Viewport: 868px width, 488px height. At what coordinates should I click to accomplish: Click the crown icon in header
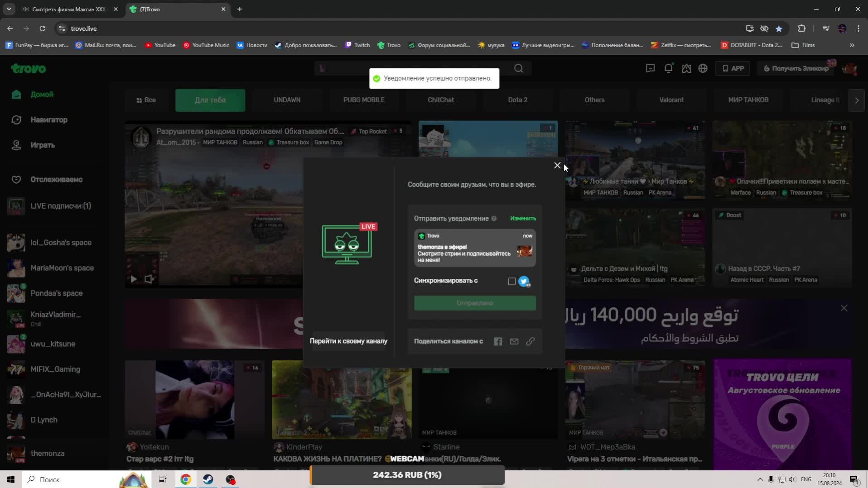(x=687, y=68)
